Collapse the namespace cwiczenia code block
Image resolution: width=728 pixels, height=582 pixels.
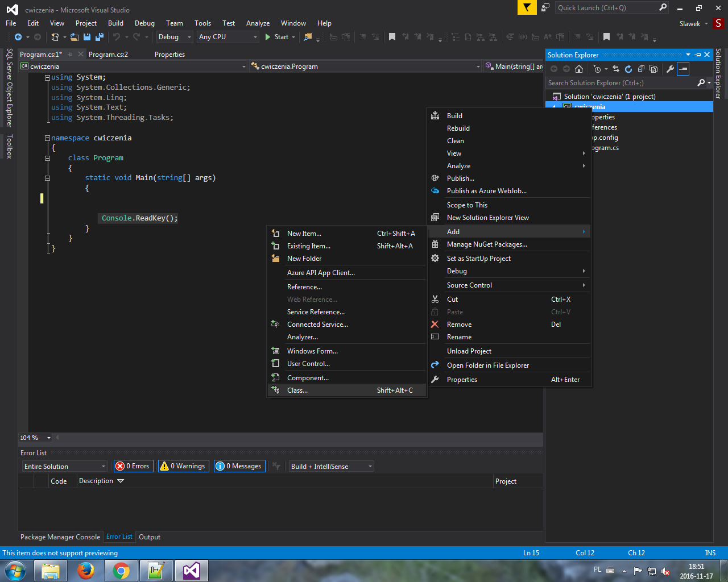[48, 138]
